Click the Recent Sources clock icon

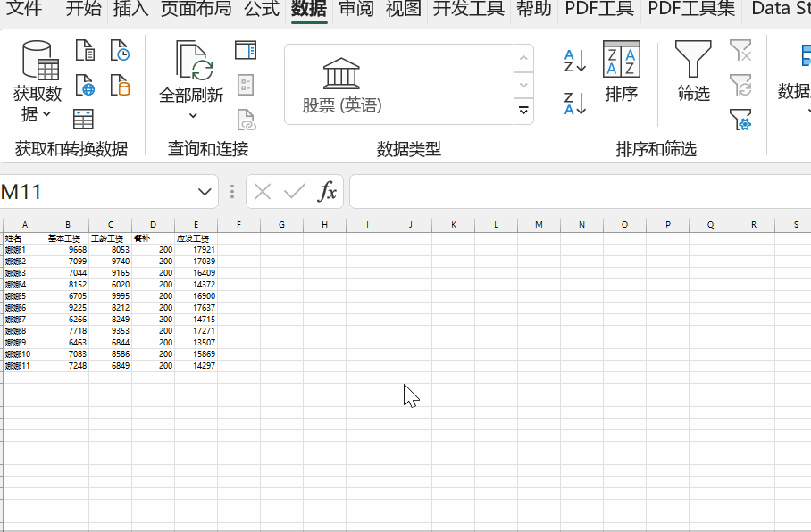(x=120, y=50)
